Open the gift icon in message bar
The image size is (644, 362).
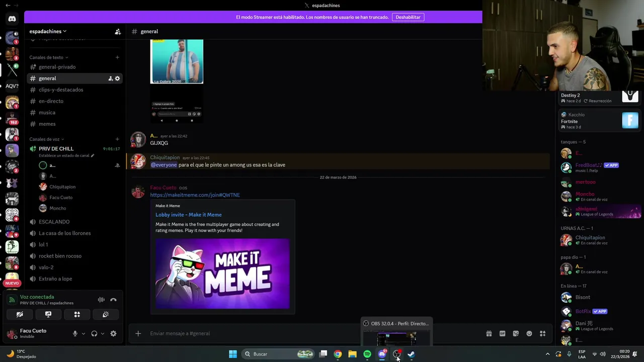tap(489, 333)
